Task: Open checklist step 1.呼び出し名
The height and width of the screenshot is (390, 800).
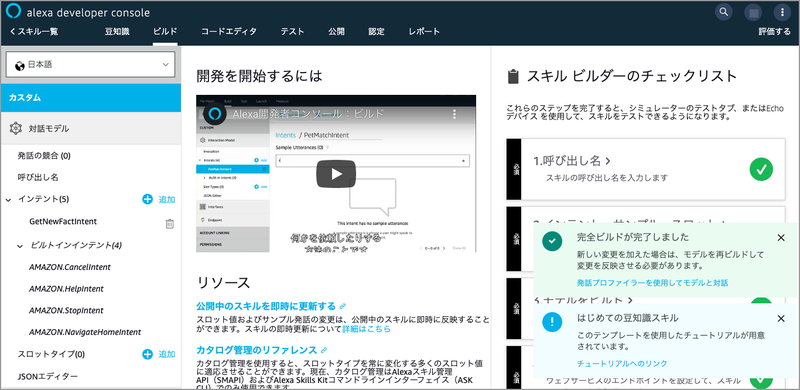Action: tap(571, 161)
